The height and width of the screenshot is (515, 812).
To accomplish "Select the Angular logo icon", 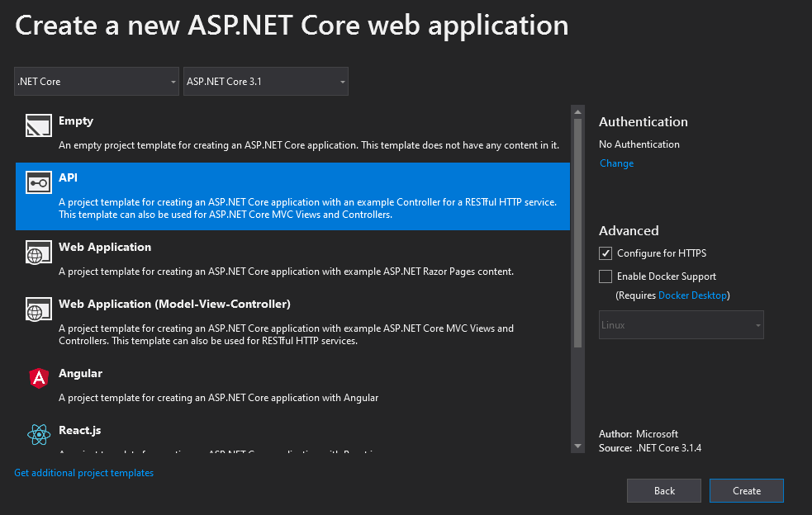I will 39,378.
